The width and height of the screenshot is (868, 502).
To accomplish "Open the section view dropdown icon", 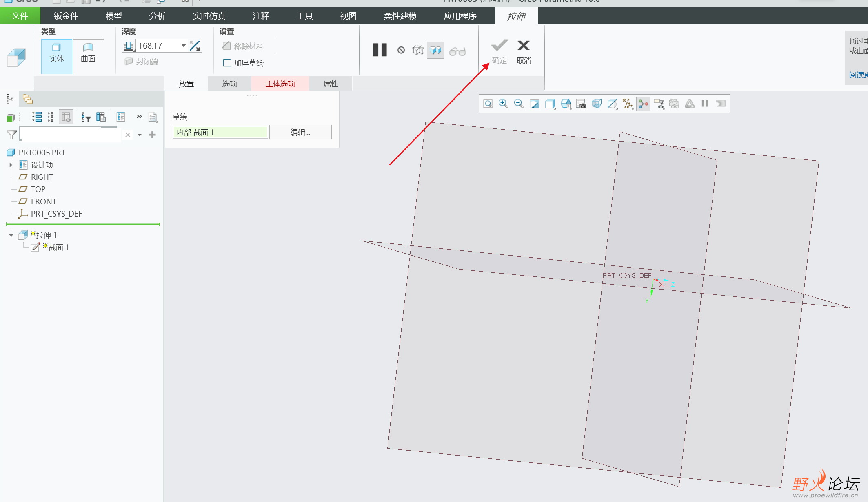I will pyautogui.click(x=612, y=104).
